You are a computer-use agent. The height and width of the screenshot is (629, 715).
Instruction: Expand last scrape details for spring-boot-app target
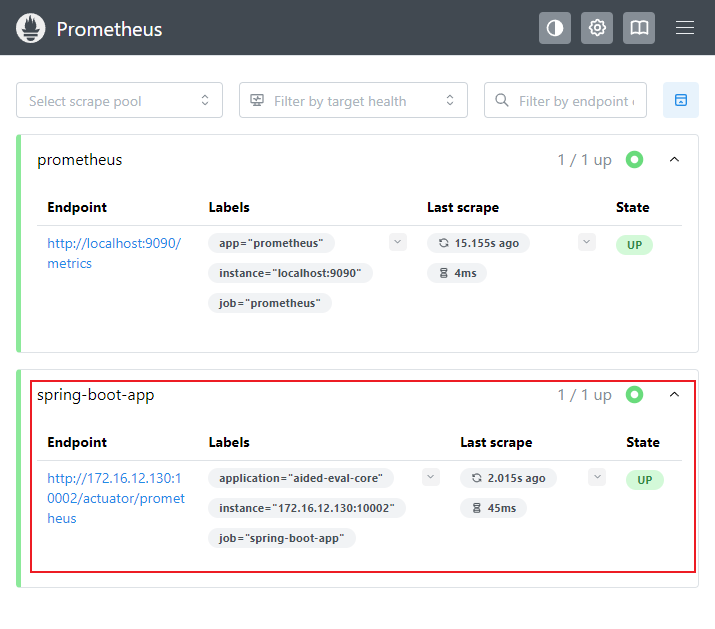coord(597,477)
